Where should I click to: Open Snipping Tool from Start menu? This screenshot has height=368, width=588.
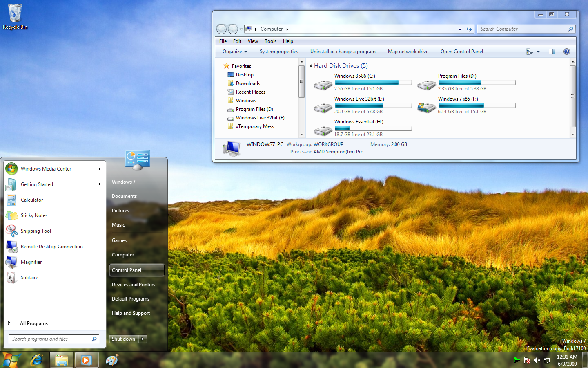point(36,231)
